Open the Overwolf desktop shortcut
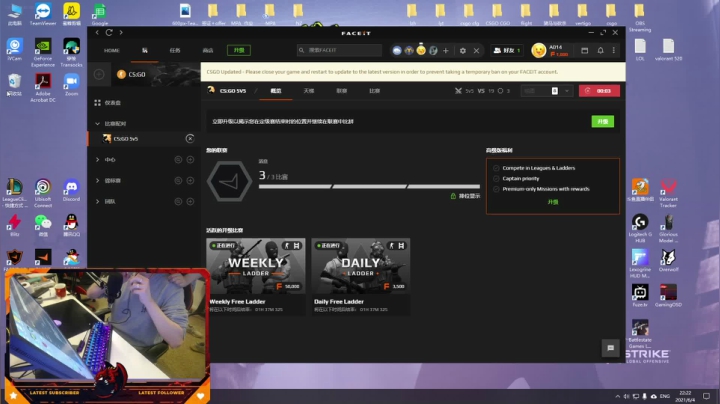720x404 pixels. coord(669,260)
